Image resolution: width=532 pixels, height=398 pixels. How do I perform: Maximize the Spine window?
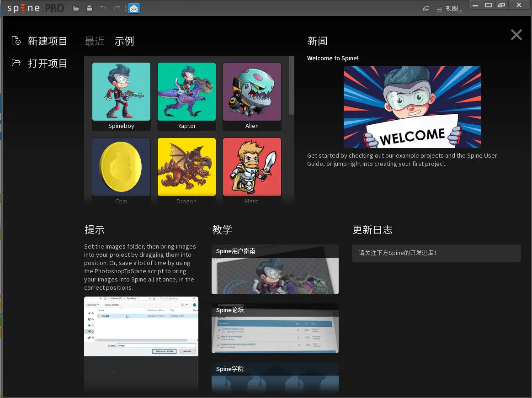tap(489, 5)
